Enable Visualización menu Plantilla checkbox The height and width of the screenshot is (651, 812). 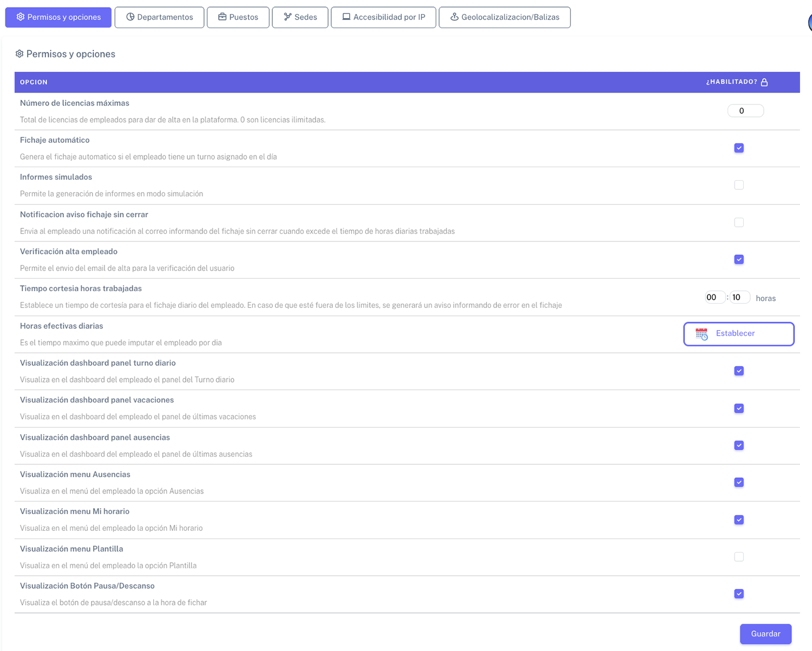click(x=739, y=557)
